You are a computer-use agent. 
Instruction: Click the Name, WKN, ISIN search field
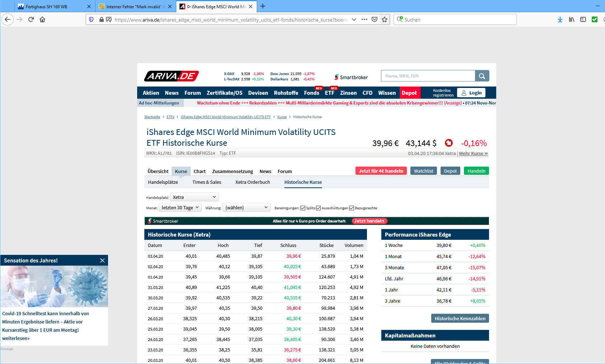pyautogui.click(x=428, y=76)
